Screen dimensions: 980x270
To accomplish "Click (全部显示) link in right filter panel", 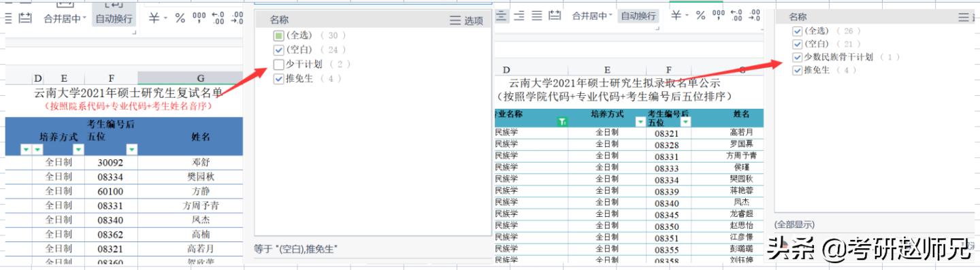I will click(794, 224).
